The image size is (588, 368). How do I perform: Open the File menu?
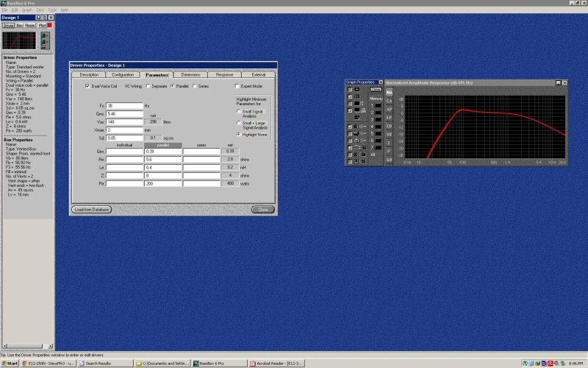pos(4,10)
